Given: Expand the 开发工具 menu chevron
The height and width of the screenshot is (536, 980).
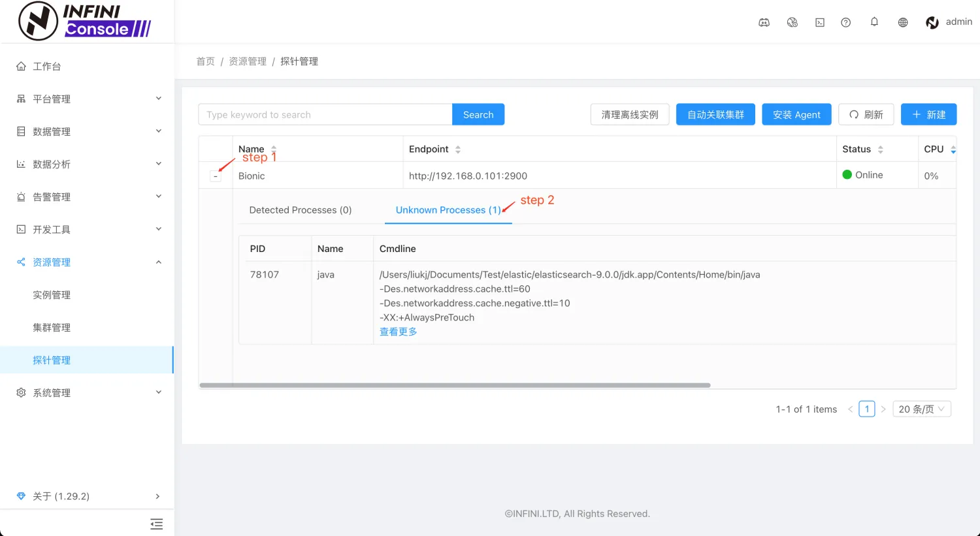Looking at the screenshot, I should click(x=159, y=229).
